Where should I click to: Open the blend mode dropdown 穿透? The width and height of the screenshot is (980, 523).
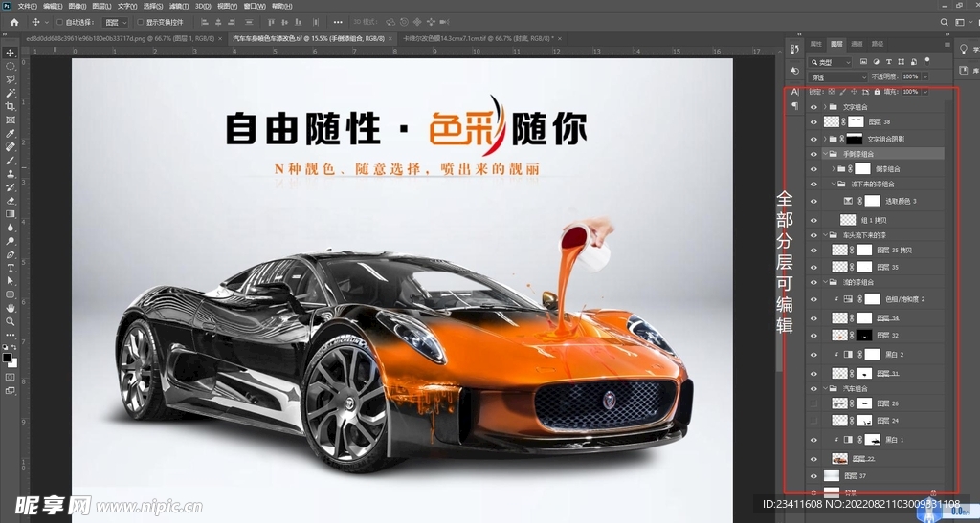pos(838,77)
